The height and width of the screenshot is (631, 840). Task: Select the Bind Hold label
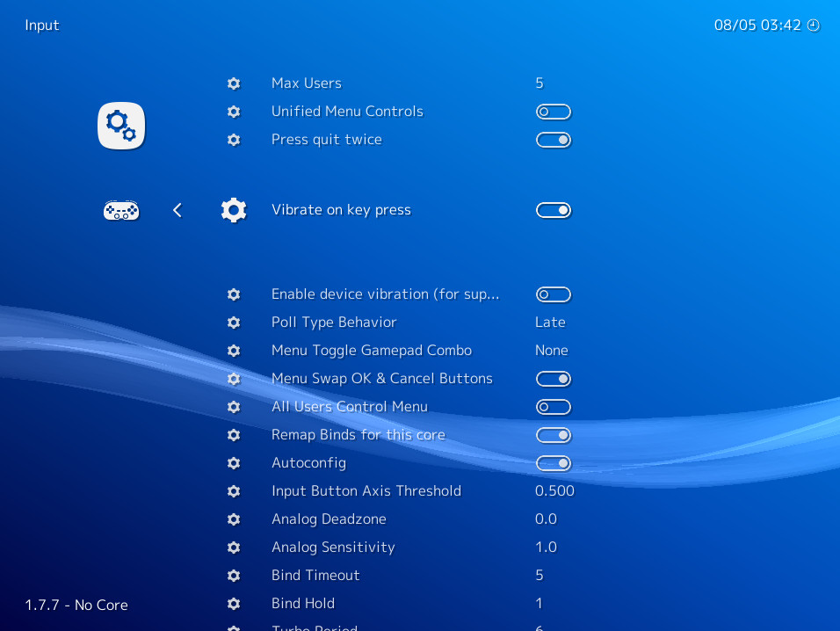(x=303, y=604)
